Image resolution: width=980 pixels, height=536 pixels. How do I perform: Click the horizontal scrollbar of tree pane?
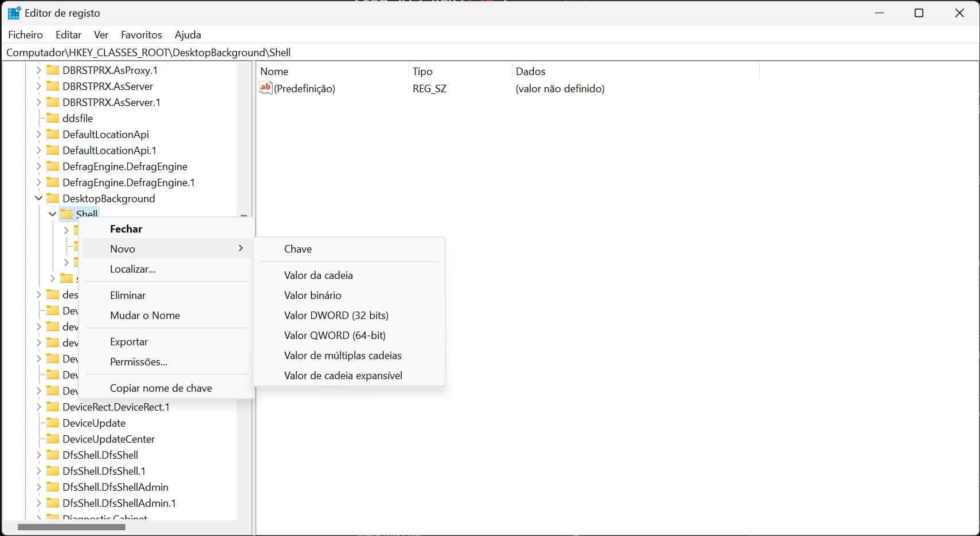pyautogui.click(x=72, y=527)
